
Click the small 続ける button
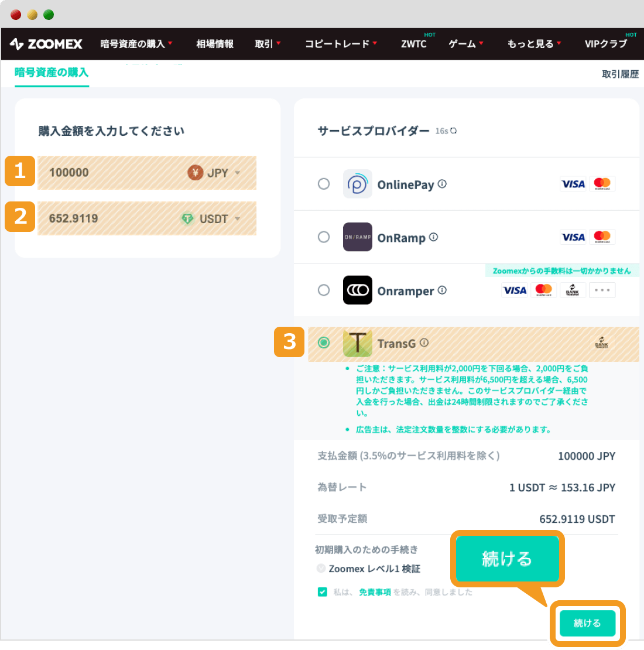(x=587, y=623)
